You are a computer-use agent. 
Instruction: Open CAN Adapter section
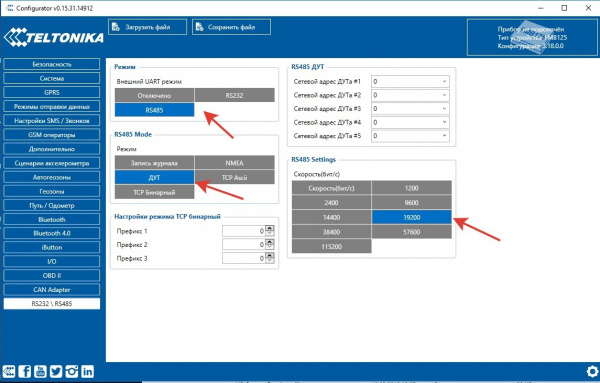[x=52, y=290]
